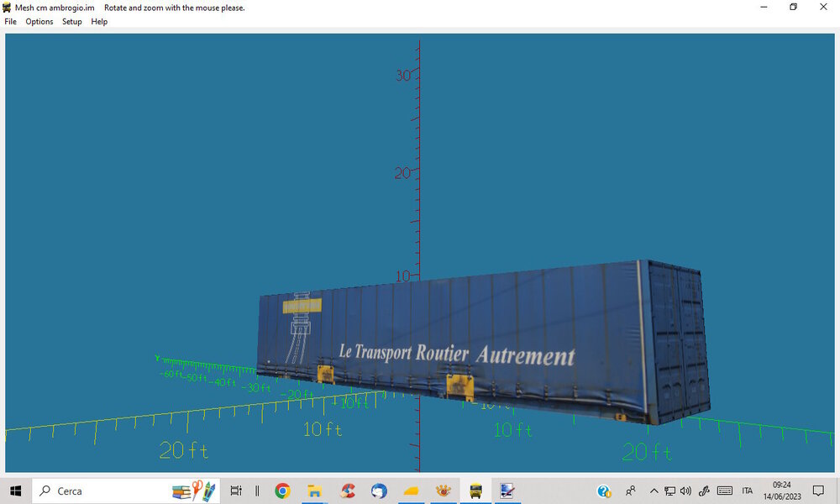This screenshot has width=840, height=504.
Task: Click the red axis label 10
Action: point(403,276)
